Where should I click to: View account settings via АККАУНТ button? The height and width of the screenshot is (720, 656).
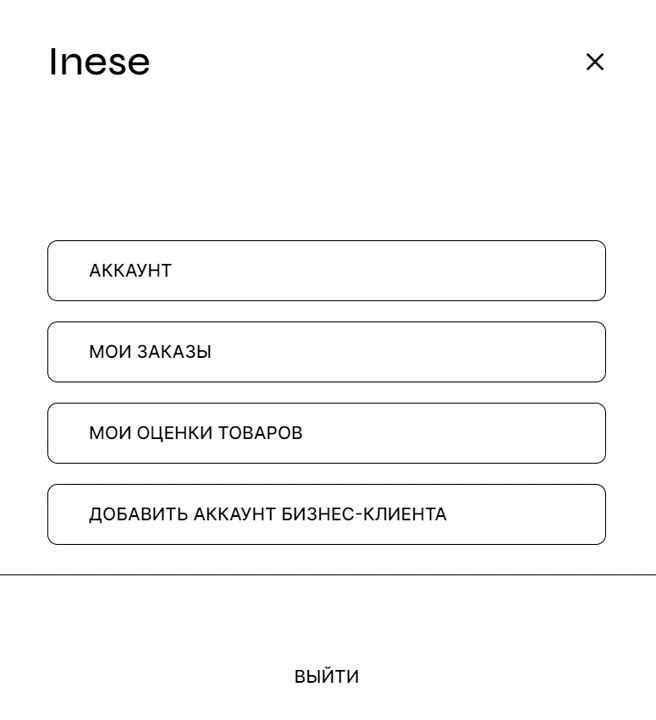click(326, 271)
